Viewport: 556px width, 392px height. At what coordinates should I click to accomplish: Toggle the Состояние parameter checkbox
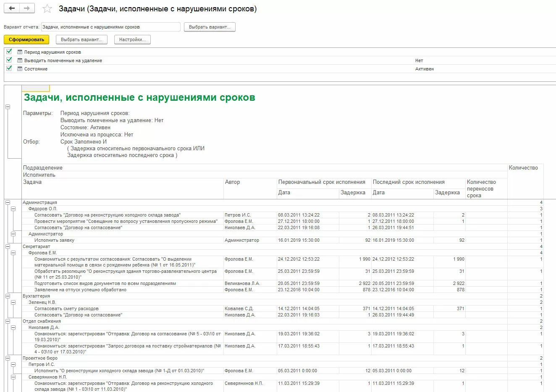(x=9, y=68)
